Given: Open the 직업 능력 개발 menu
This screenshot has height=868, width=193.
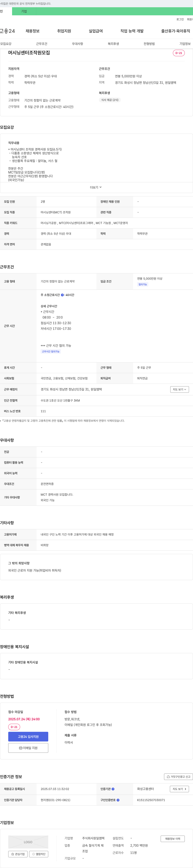Looking at the screenshot, I should pos(132,31).
